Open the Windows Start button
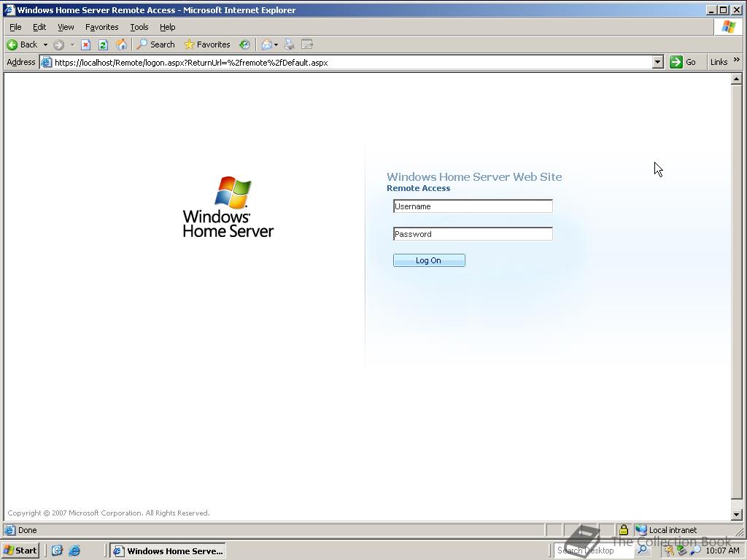The height and width of the screenshot is (560, 747). [20, 551]
